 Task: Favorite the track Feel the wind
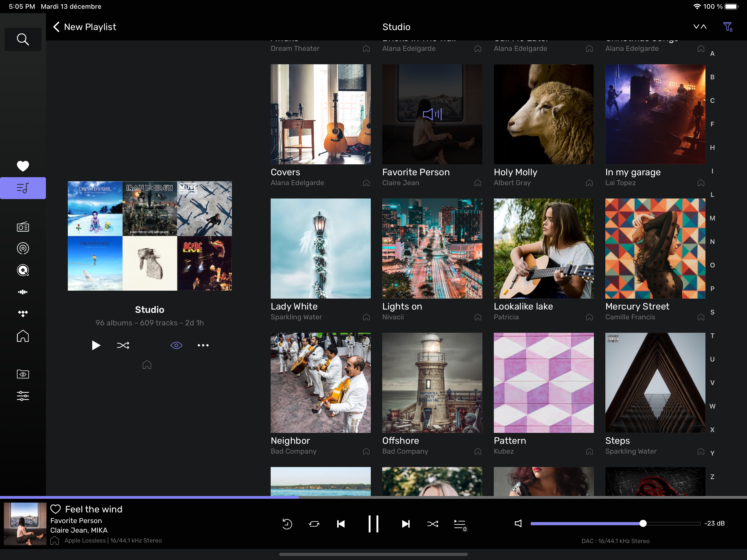click(x=56, y=509)
